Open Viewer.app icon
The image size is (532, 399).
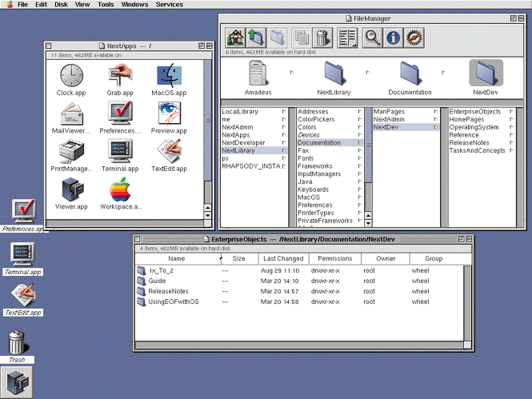72,190
